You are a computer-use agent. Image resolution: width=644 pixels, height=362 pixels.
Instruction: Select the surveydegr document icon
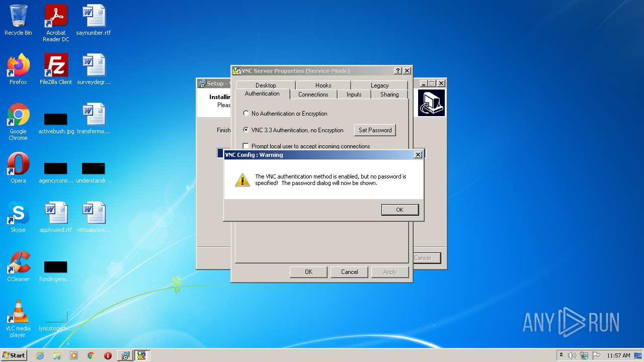pos(94,69)
